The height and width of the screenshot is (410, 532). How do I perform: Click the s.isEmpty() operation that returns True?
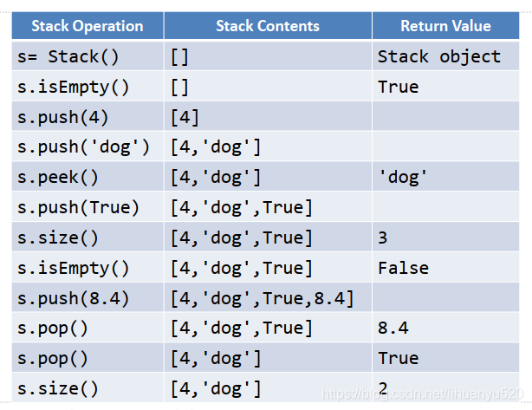(73, 88)
